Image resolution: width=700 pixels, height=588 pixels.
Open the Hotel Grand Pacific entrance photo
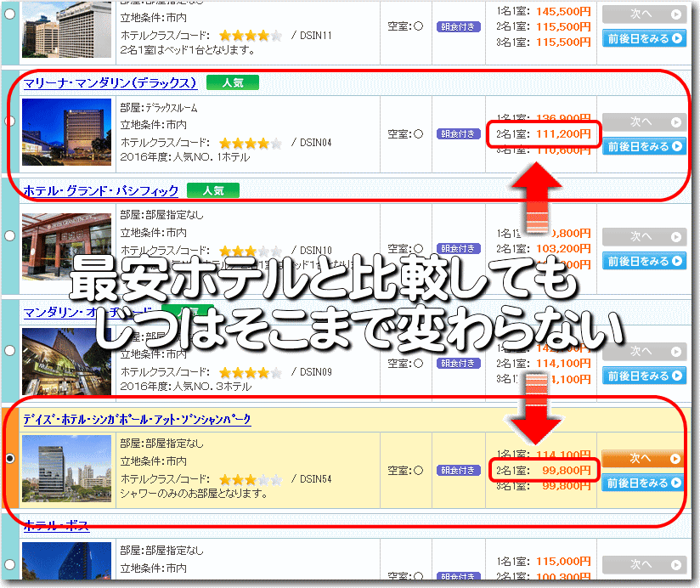[66, 247]
